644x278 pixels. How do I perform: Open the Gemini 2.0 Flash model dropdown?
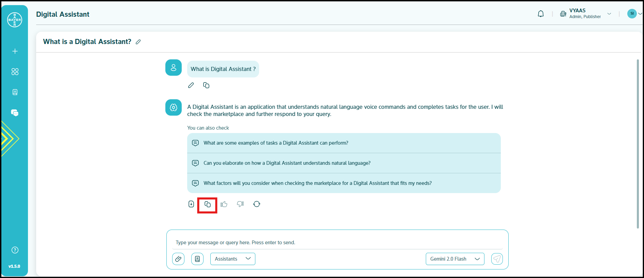pos(455,259)
